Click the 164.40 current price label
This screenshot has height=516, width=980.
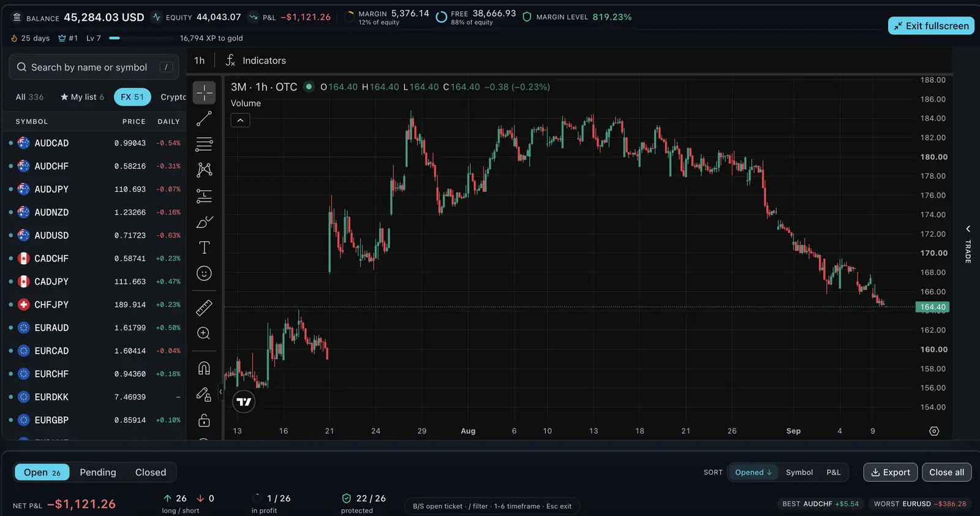pos(932,307)
